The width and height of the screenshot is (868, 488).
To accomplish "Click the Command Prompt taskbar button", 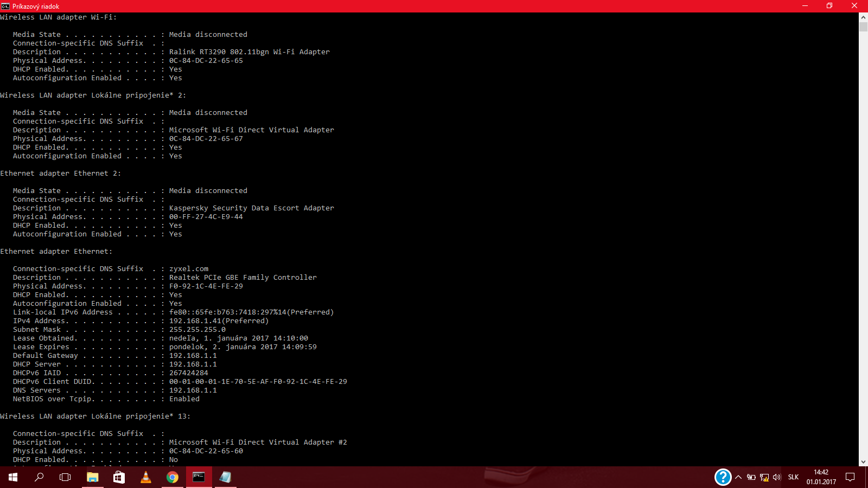I will click(x=199, y=477).
